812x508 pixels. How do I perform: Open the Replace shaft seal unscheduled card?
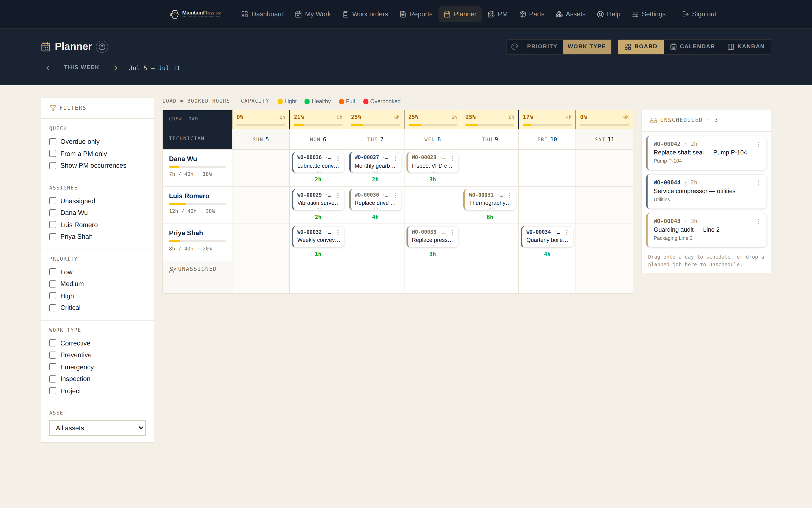click(x=706, y=153)
